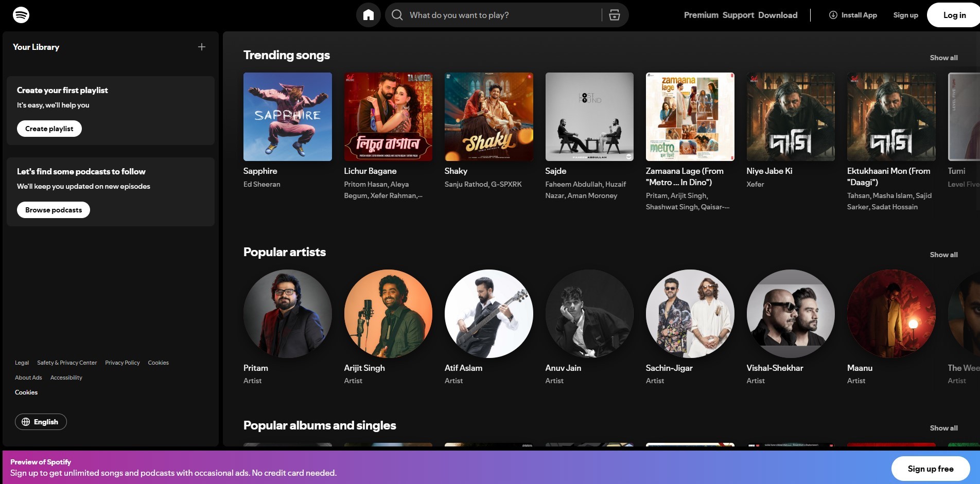Open Pritam's artist photo
980x484 pixels.
coord(288,314)
